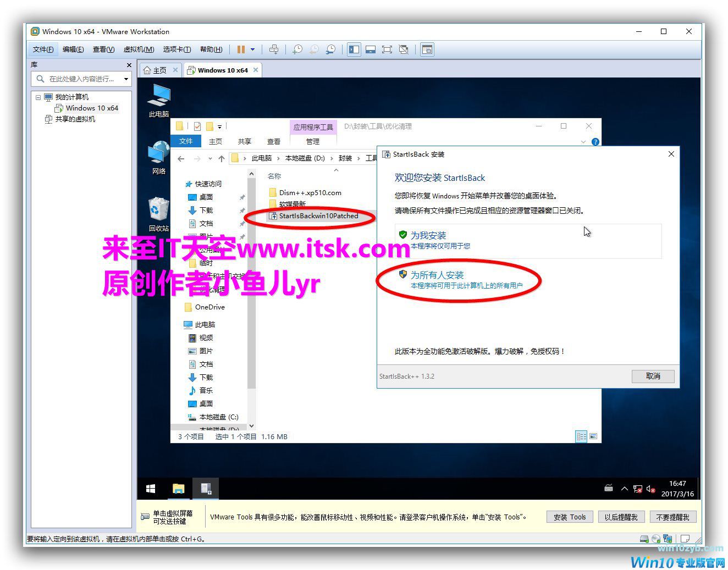Select the 回收站 recycle bin icon

coord(159,215)
